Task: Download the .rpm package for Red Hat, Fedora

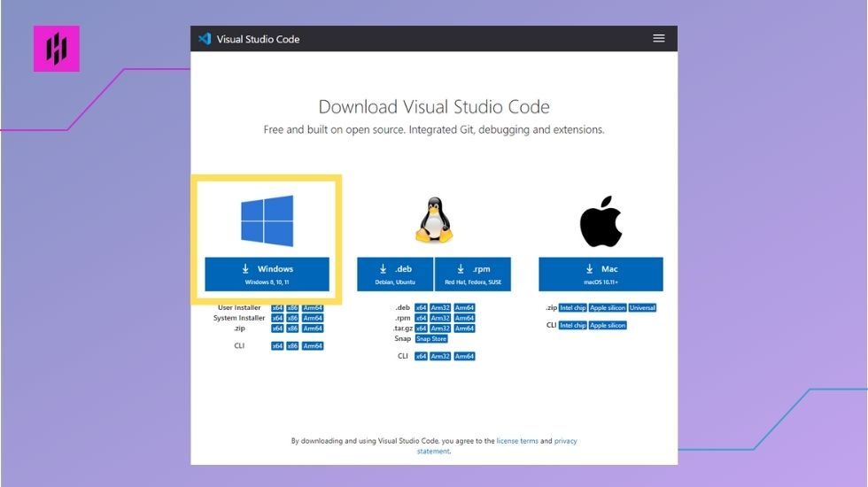Action: click(473, 274)
